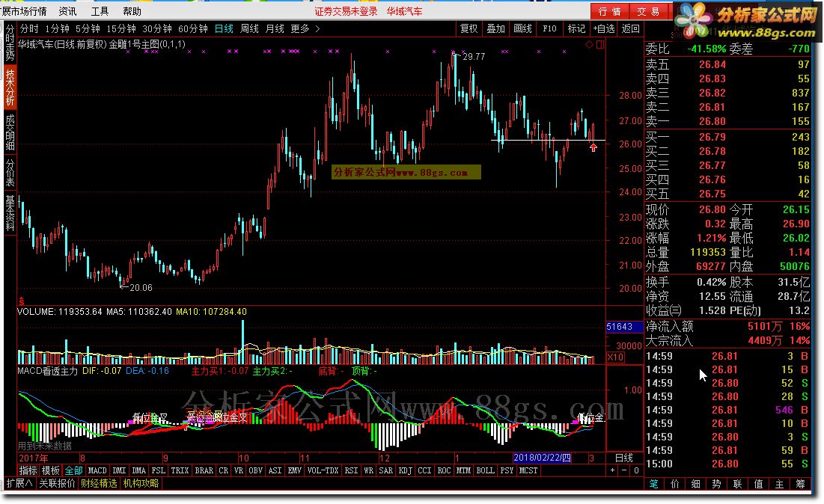Viewport: 824px width, 504px height.
Task: Click the diamond icon above the chart
Action: [x=589, y=45]
